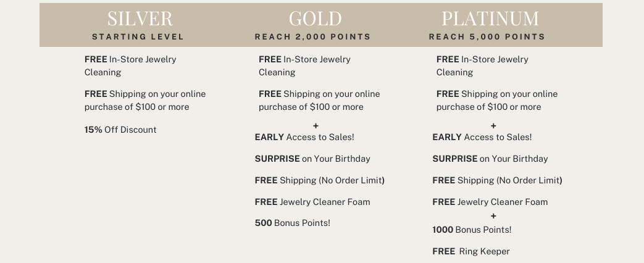
Task: Click the plus sign above 1000 Bonus Points
Action: 493,216
